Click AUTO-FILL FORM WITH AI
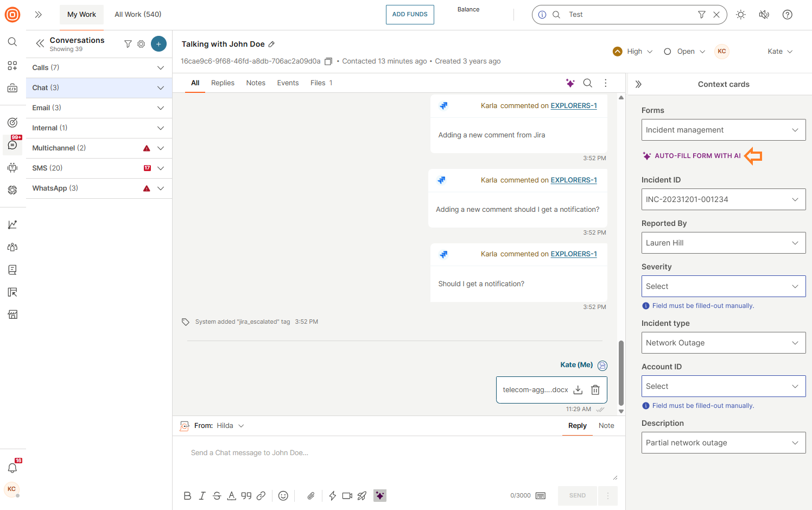Screen dimensions: 812x510 coord(696,155)
